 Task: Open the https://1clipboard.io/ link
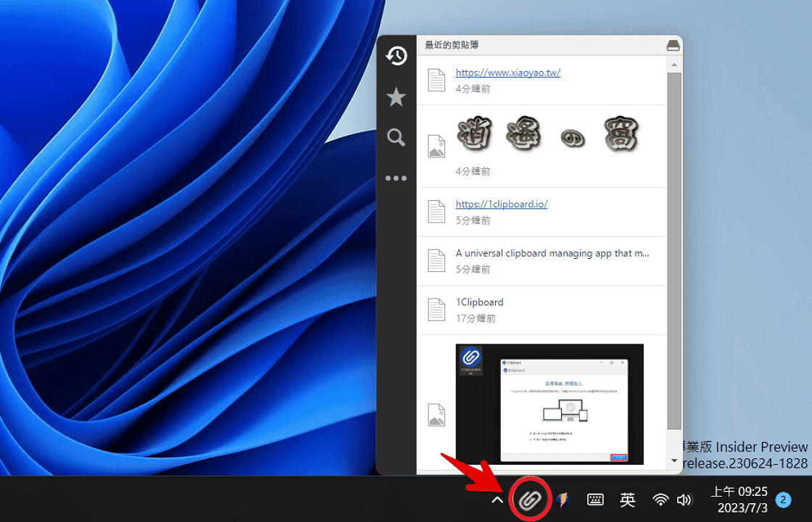(x=502, y=204)
